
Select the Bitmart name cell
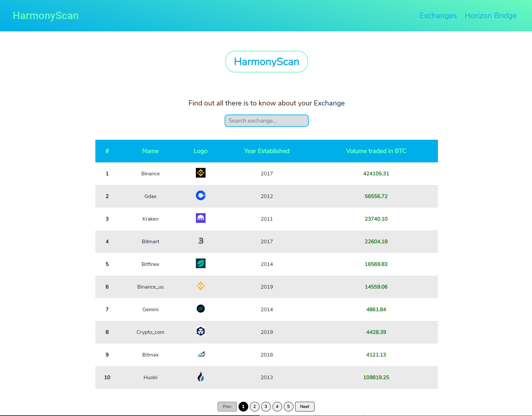coord(150,242)
